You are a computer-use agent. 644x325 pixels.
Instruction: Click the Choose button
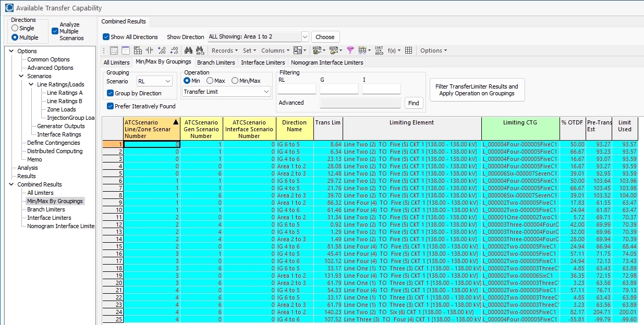[x=325, y=37]
